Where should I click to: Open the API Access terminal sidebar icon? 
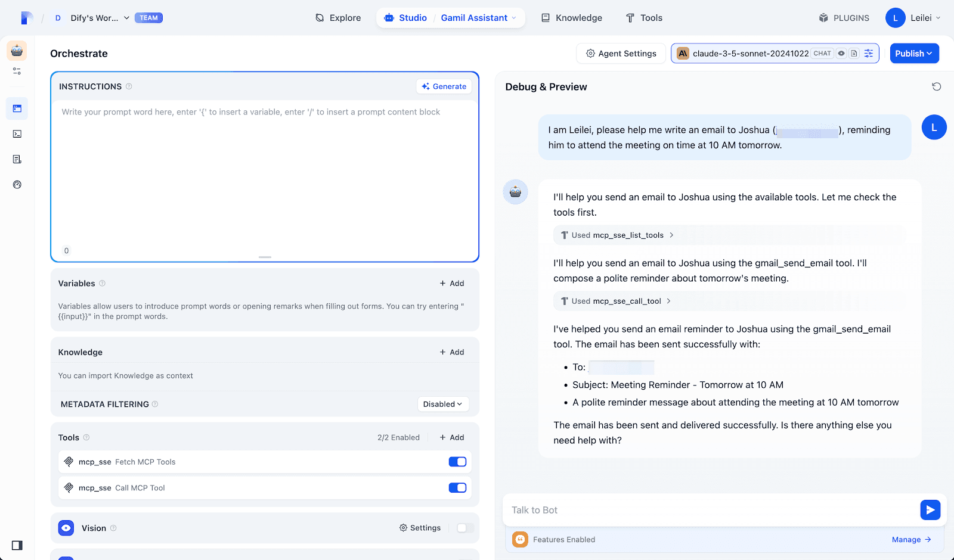click(17, 134)
